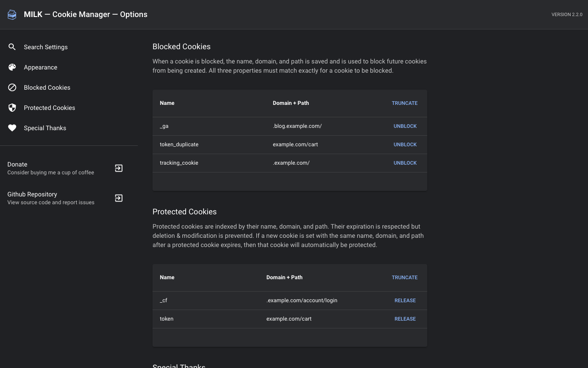Image resolution: width=588 pixels, height=368 pixels.
Task: Unblock the _ga cookie
Action: tap(405, 126)
